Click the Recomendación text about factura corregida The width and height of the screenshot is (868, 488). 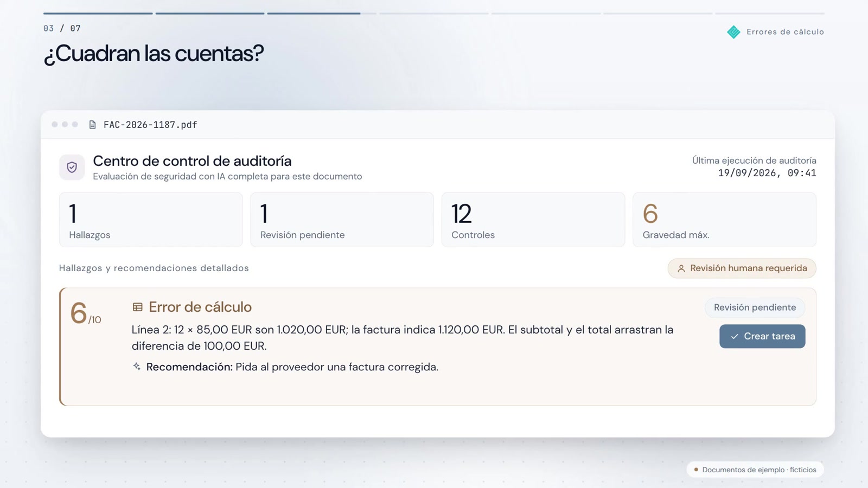click(292, 367)
